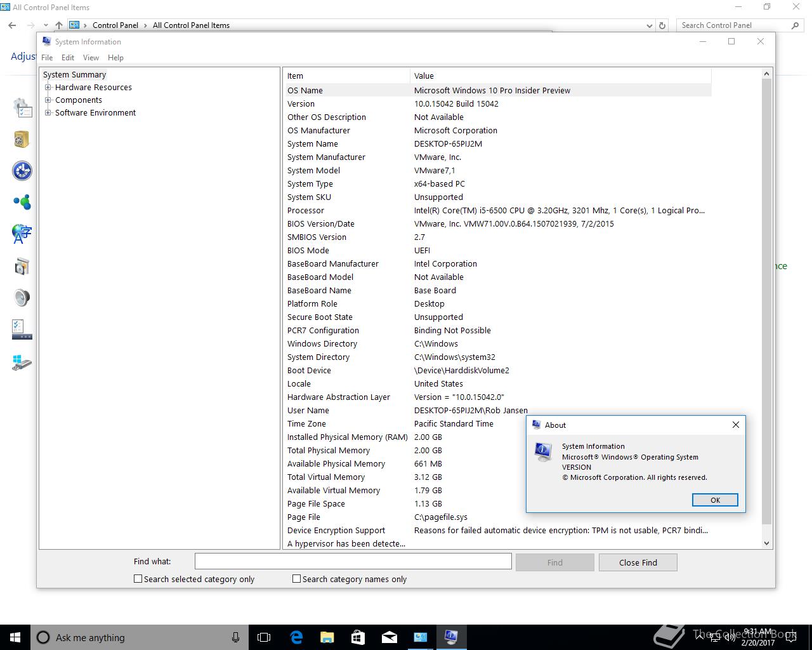Enable Search category names only
This screenshot has width=812, height=650.
pyautogui.click(x=296, y=579)
